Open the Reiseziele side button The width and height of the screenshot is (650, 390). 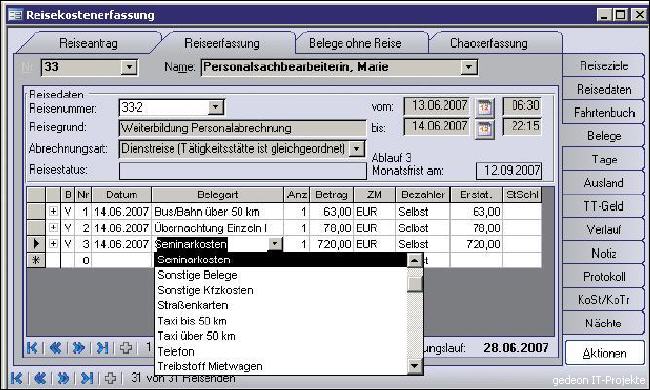(x=604, y=66)
